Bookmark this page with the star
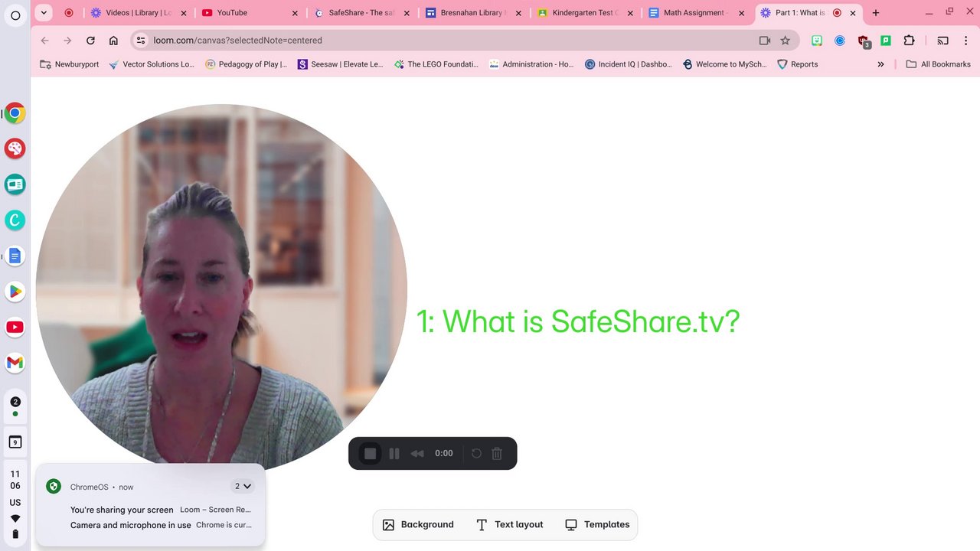This screenshot has height=551, width=980. [785, 41]
